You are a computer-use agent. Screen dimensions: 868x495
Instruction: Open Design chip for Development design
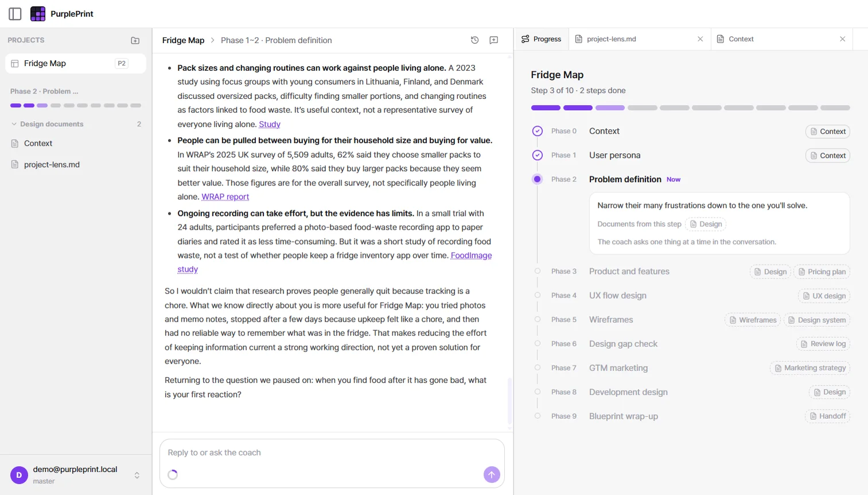point(829,392)
